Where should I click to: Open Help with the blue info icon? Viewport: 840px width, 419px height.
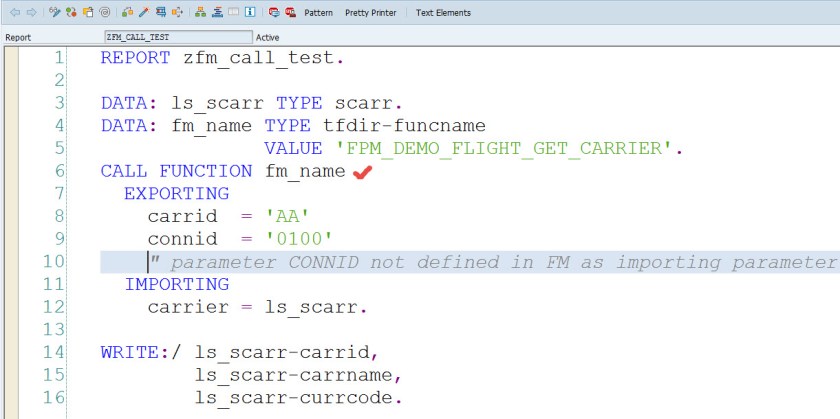250,12
